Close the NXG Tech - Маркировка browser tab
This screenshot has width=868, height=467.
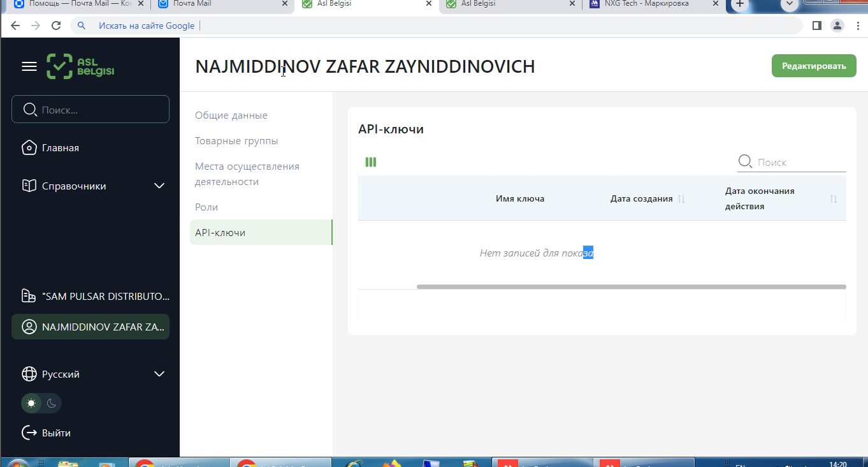pos(716,4)
